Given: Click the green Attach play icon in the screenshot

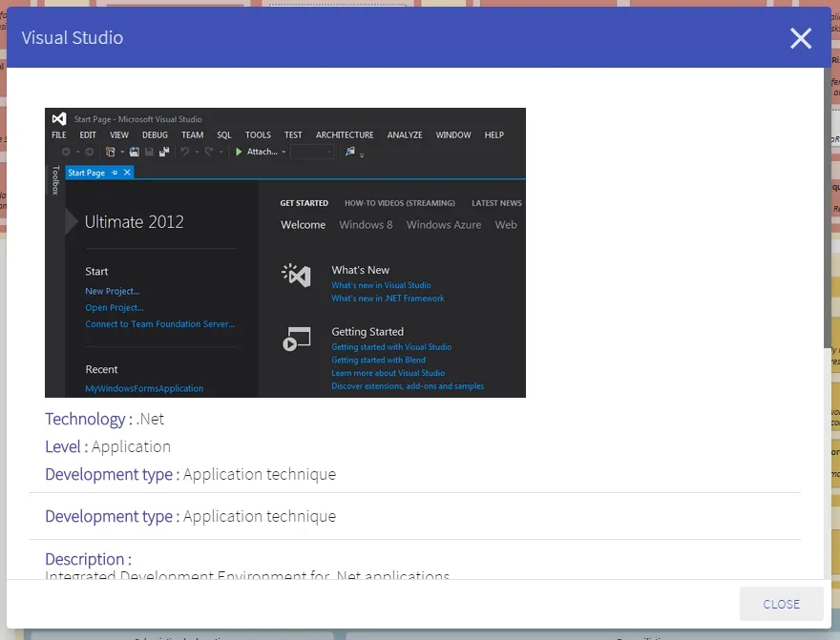Looking at the screenshot, I should [239, 152].
